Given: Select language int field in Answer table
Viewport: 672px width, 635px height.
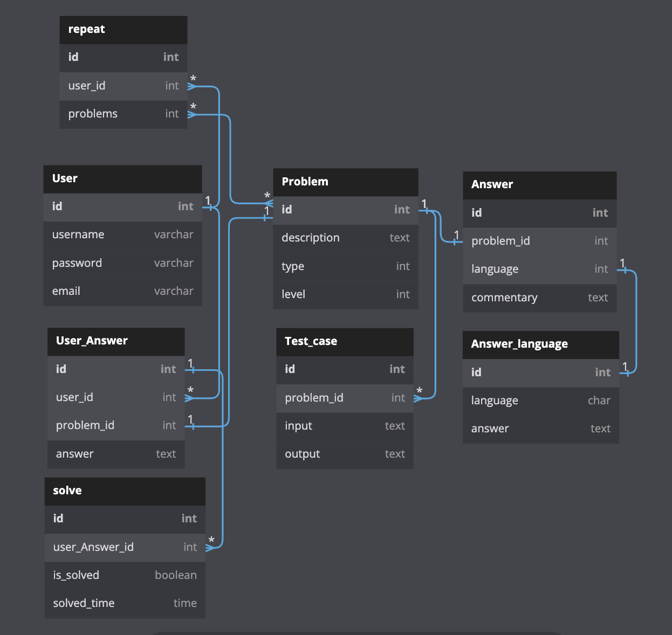Looking at the screenshot, I should click(x=539, y=270).
